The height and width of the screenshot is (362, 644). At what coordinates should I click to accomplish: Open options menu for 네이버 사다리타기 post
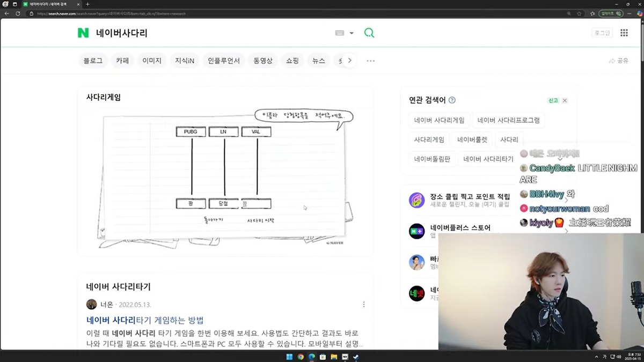(x=364, y=305)
